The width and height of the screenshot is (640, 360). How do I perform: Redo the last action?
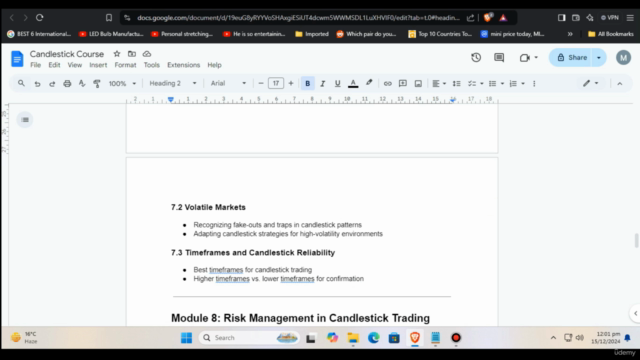(52, 84)
